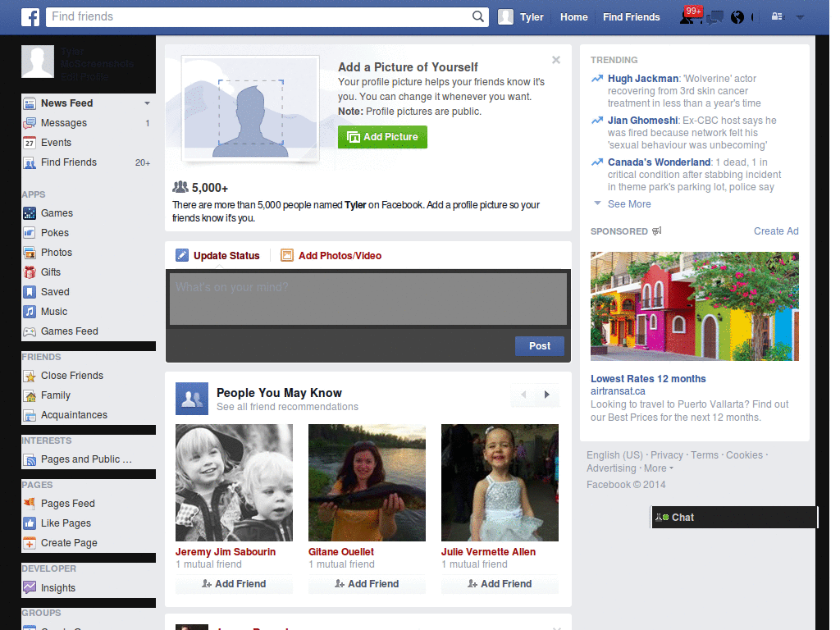Open the Create Ad link in Sponsored section
This screenshot has width=840, height=630.
(x=775, y=231)
